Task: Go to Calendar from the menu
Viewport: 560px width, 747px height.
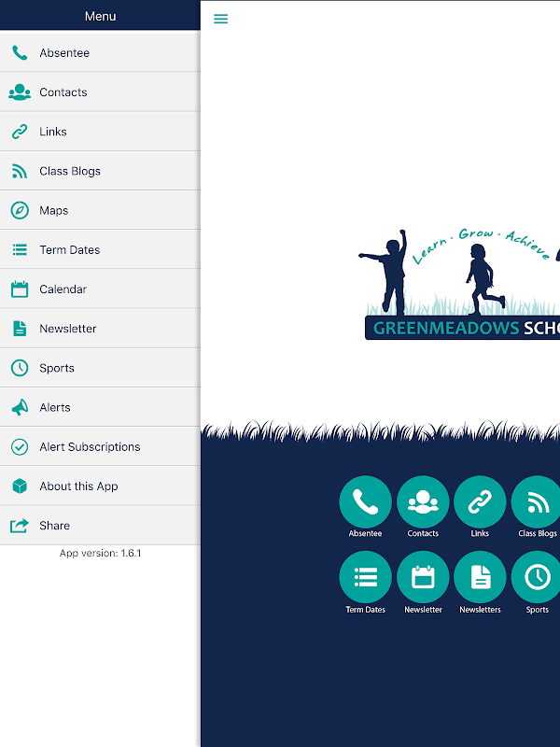Action: pos(100,289)
